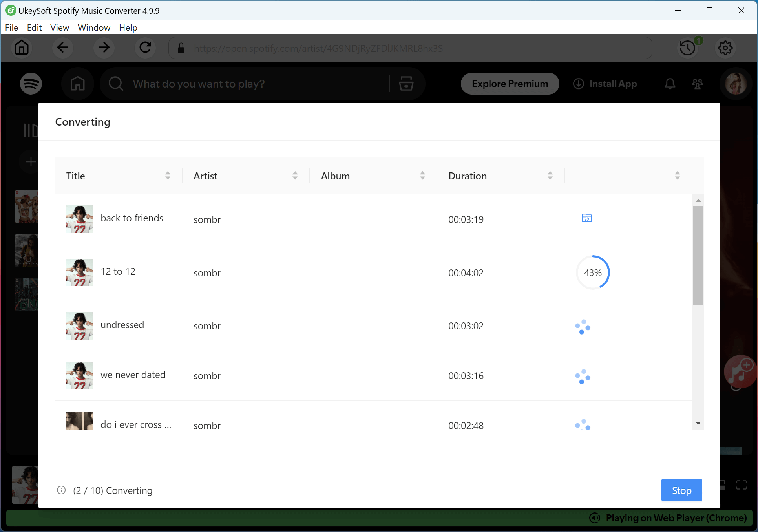
Task: Toggle fullscreen with the expand icon
Action: (x=741, y=485)
